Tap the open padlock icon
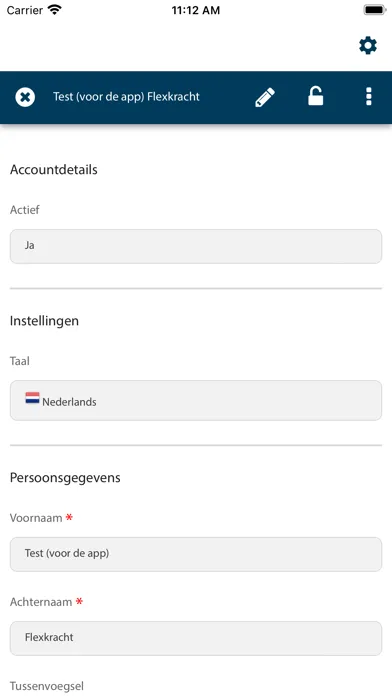The height and width of the screenshot is (696, 392). point(316,96)
